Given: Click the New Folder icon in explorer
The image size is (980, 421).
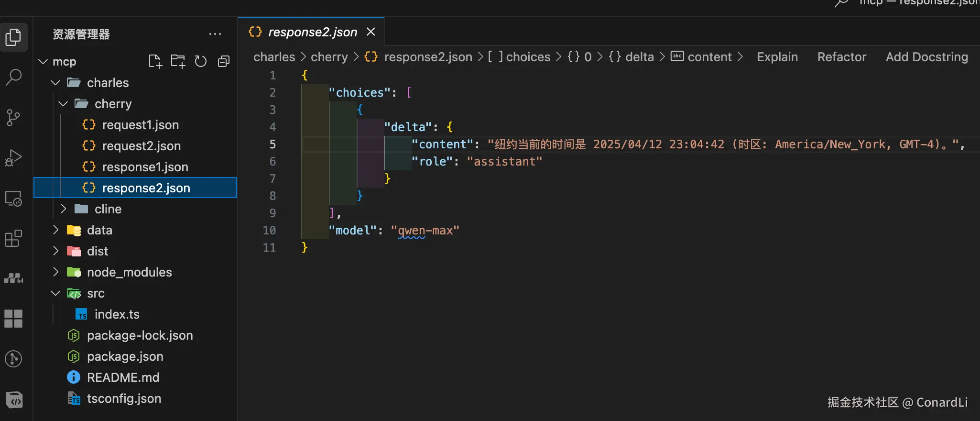Looking at the screenshot, I should coord(178,62).
